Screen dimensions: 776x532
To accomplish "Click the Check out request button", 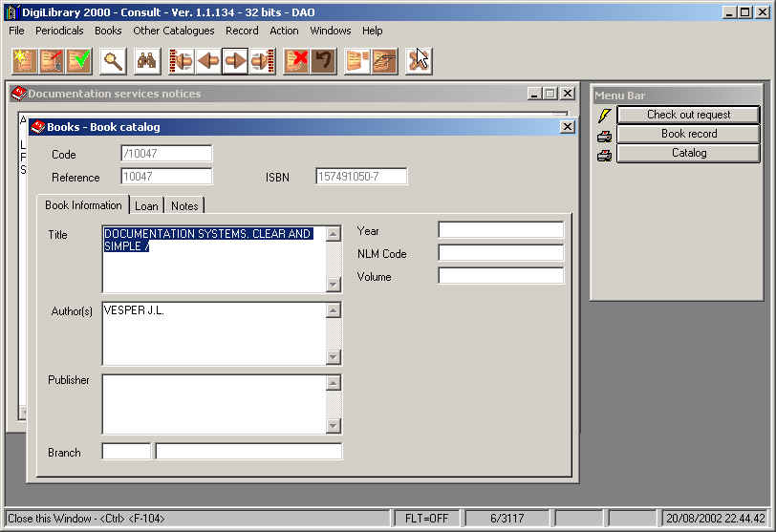I will (688, 115).
